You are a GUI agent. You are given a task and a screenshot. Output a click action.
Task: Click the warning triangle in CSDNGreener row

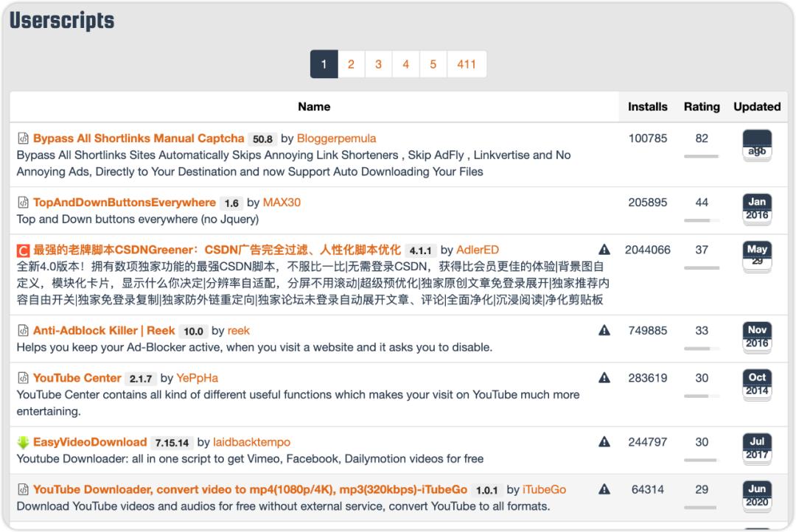click(604, 250)
